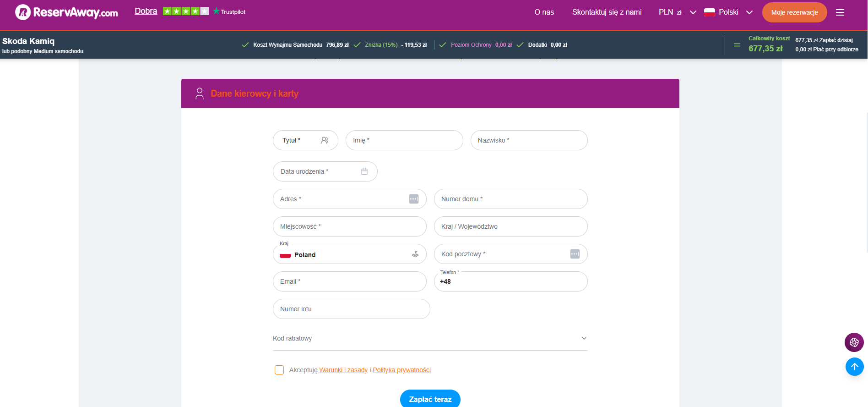Click the ReservAway.com logo
The width and height of the screenshot is (868, 407).
tap(66, 12)
